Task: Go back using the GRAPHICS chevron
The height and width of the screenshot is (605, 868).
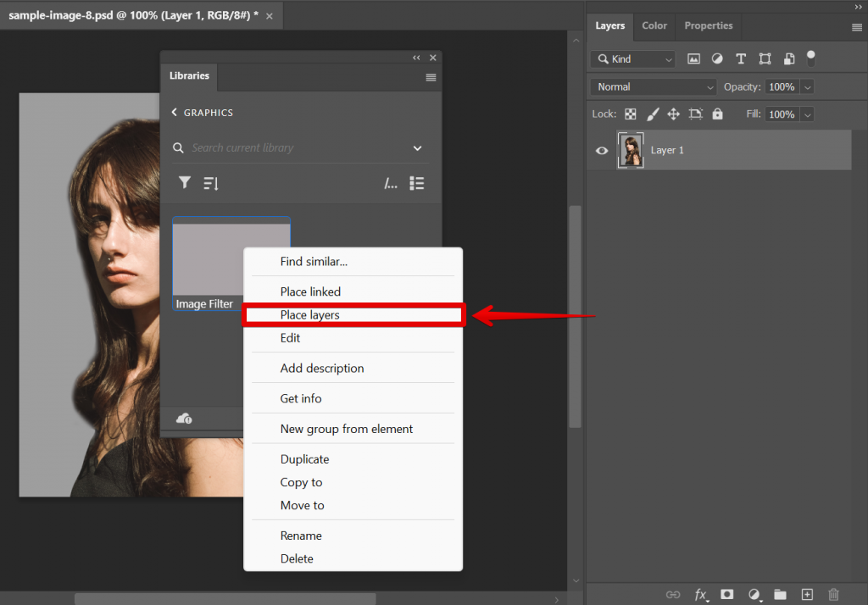Action: (175, 113)
